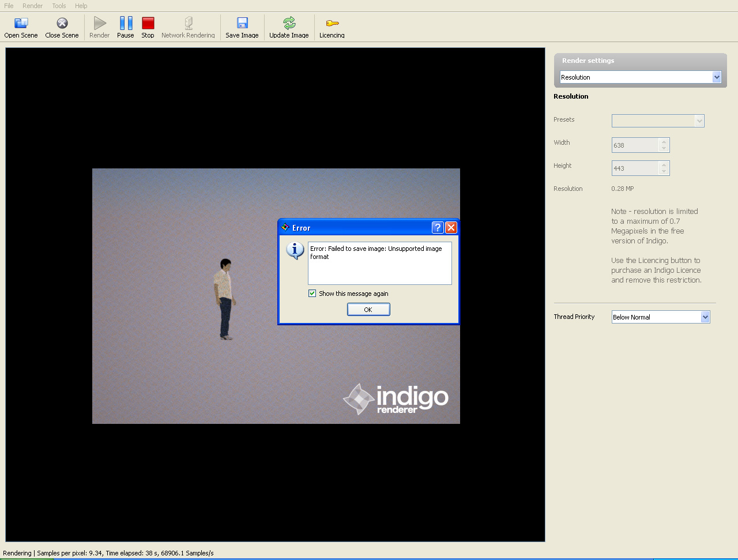This screenshot has height=560, width=738.
Task: Click the Render play icon
Action: (x=100, y=23)
